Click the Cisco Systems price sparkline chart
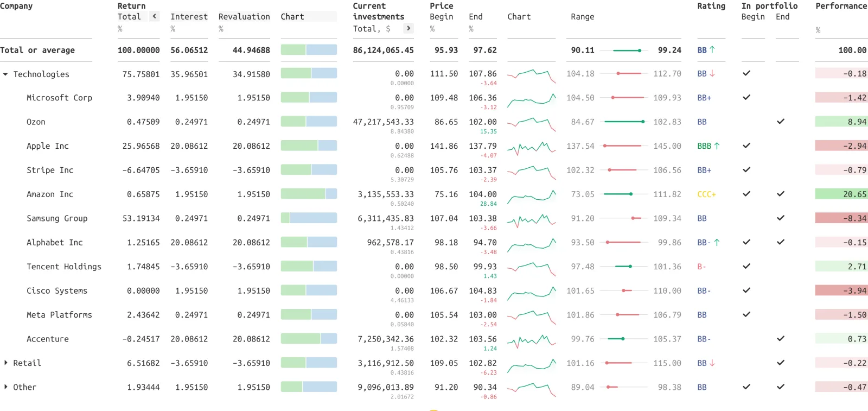The width and height of the screenshot is (868, 411). point(532,293)
